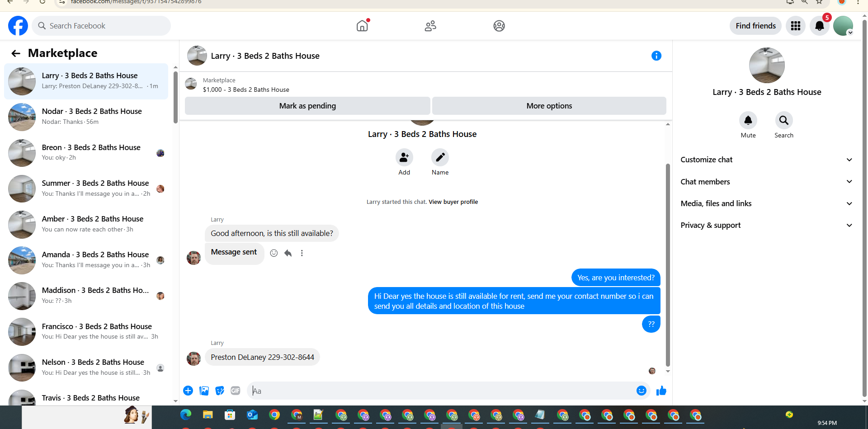Click the taskbar clock showing 9:54 PM
This screenshot has height=429, width=868.
click(x=827, y=423)
